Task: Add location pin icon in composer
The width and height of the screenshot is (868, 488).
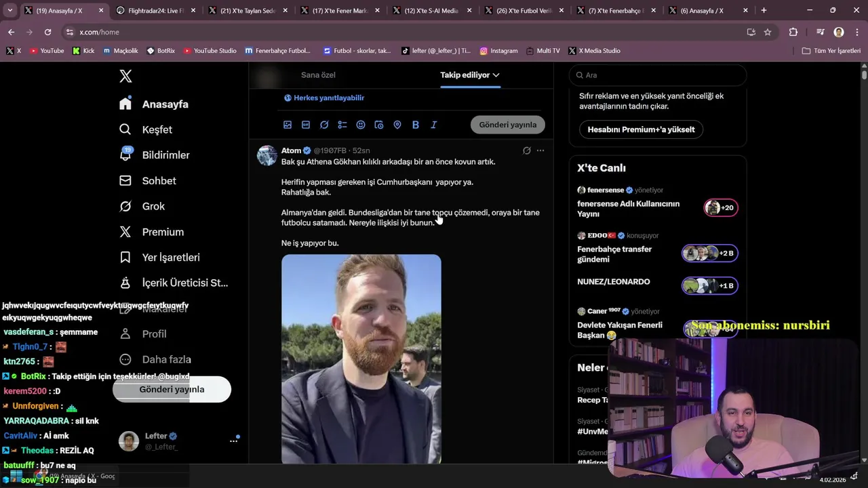Action: [x=397, y=125]
